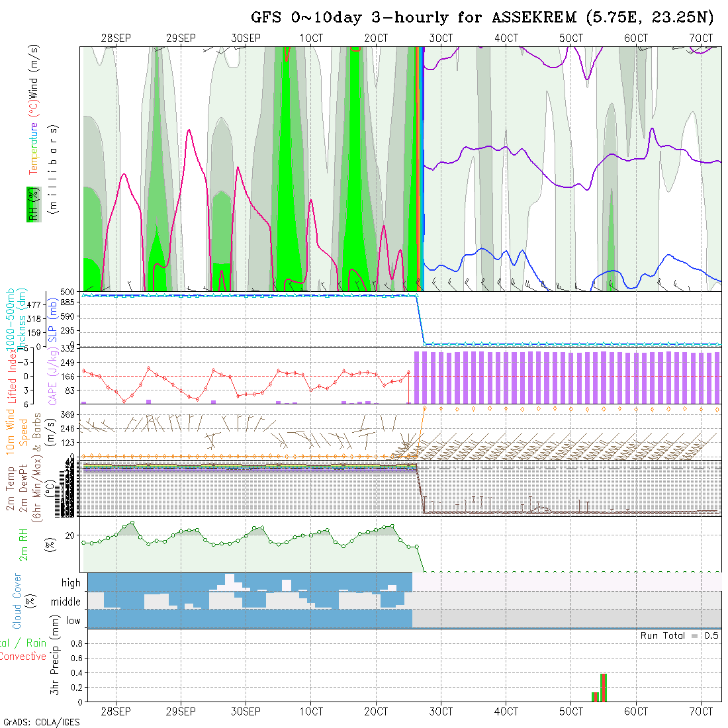Click the tallest precipitation bar near 5OCT
The width and height of the screenshot is (728, 728).
point(603,687)
